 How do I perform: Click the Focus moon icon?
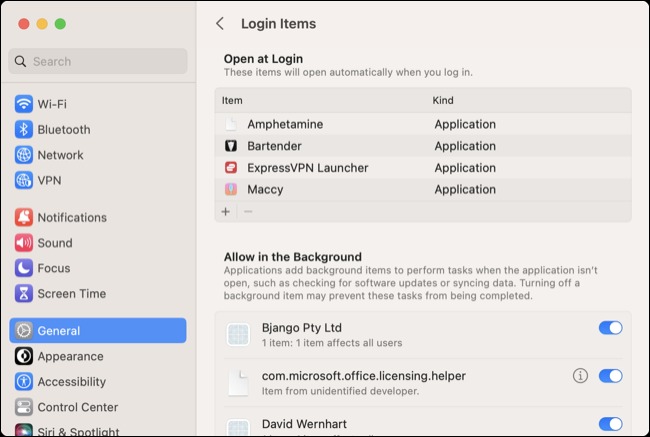click(x=24, y=268)
